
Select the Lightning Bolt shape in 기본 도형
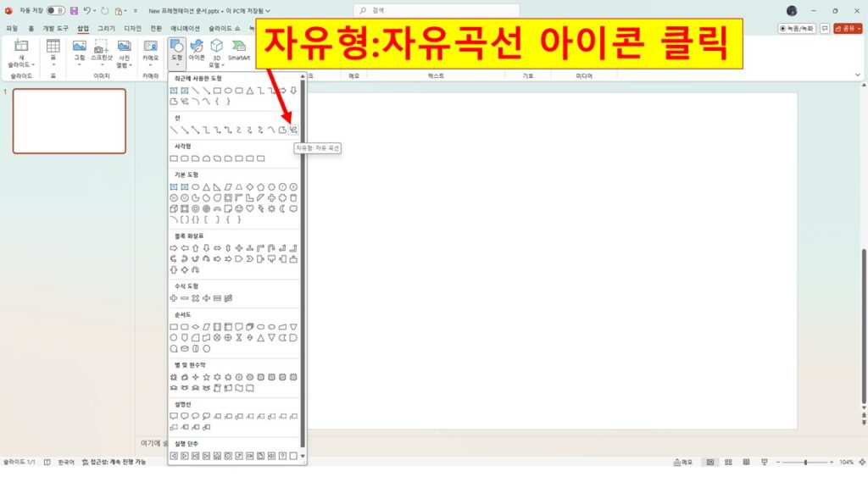click(261, 208)
